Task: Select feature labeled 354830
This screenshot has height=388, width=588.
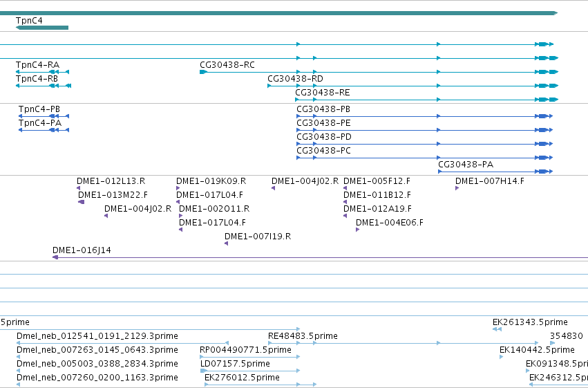Action: 567,336
